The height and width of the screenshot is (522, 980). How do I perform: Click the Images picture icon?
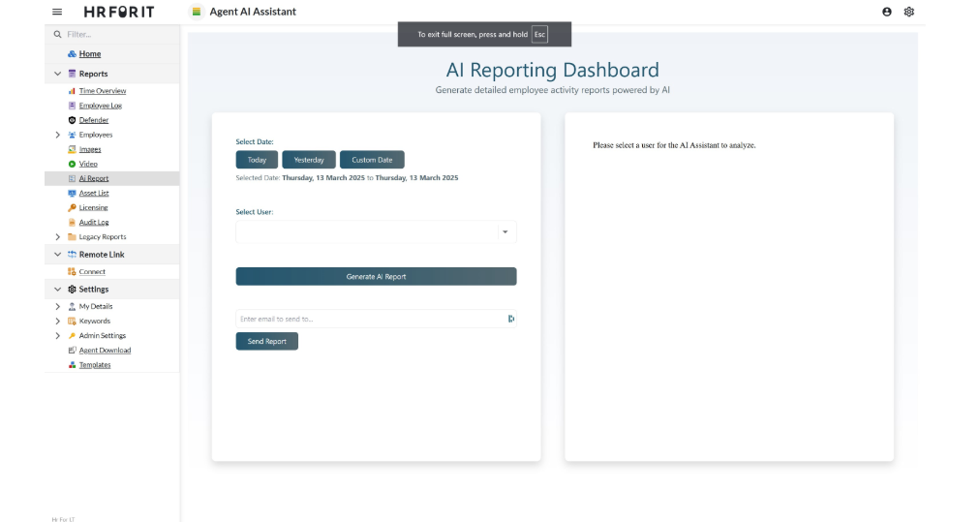[72, 149]
